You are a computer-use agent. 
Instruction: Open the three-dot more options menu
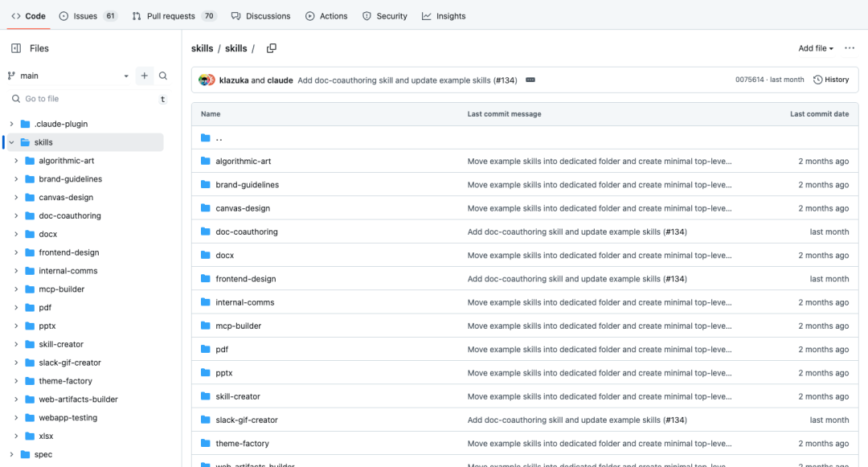point(850,48)
